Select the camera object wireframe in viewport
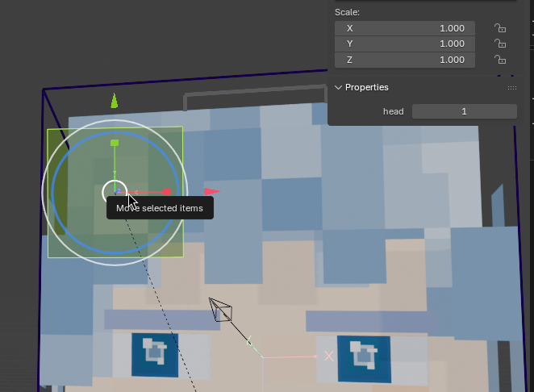This screenshot has height=392, width=534. point(221,310)
